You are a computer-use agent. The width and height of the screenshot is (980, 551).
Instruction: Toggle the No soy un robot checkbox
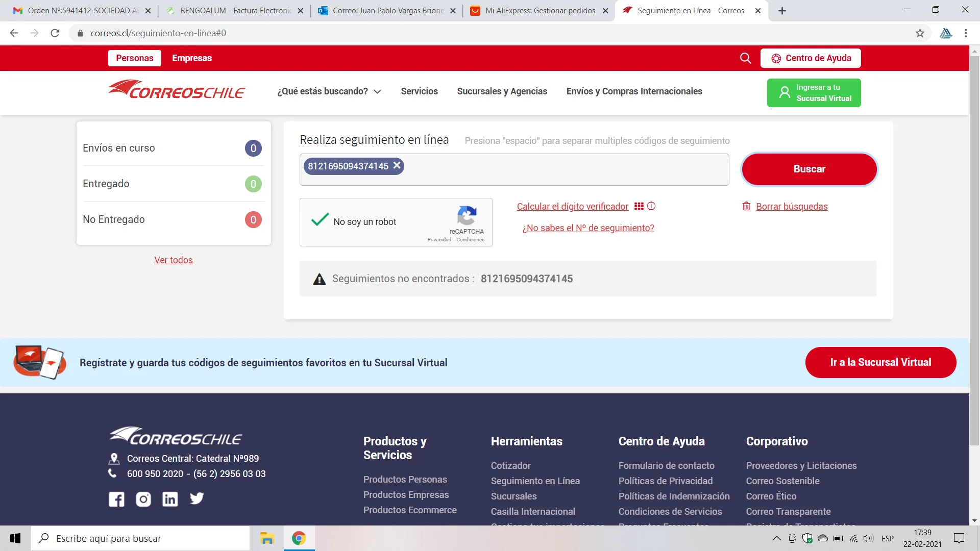tap(320, 220)
